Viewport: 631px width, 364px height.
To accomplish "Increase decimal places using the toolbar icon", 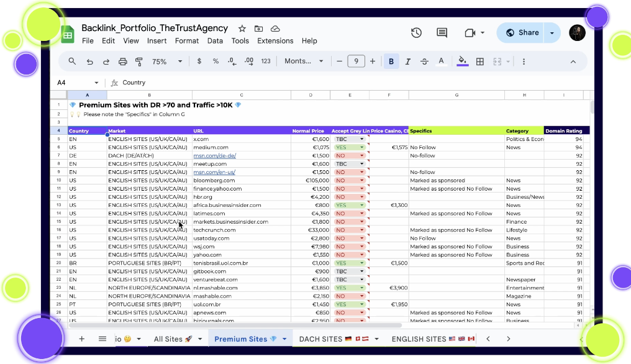I will (x=247, y=61).
